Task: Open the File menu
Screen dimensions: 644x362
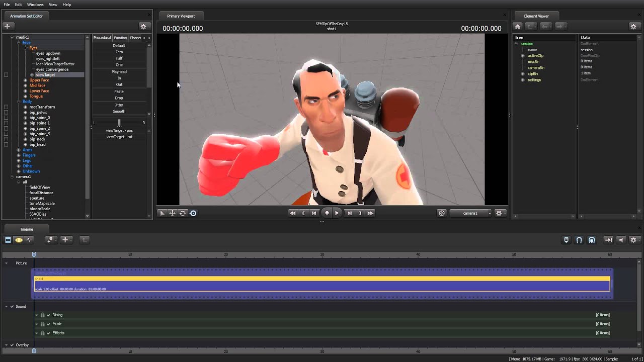Action: tap(7, 5)
